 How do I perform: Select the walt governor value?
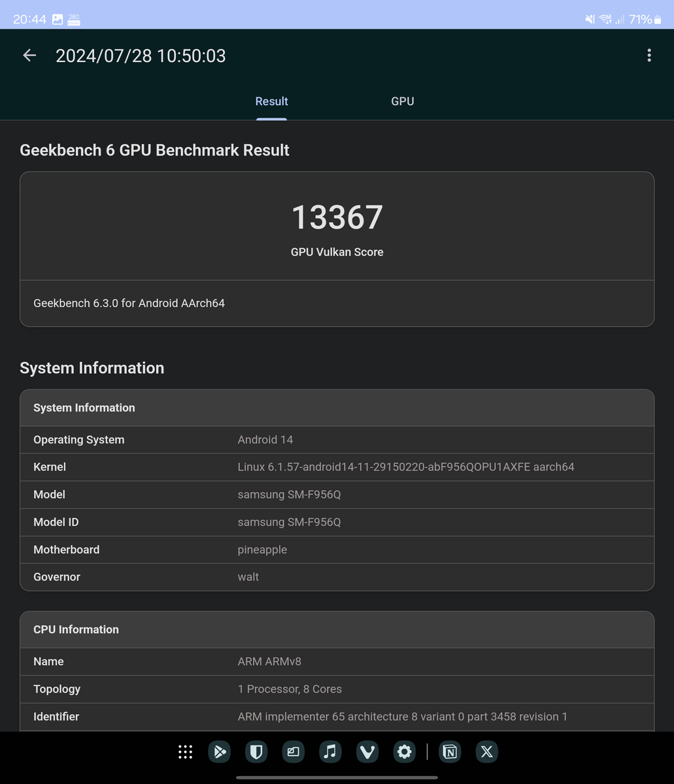(x=248, y=577)
